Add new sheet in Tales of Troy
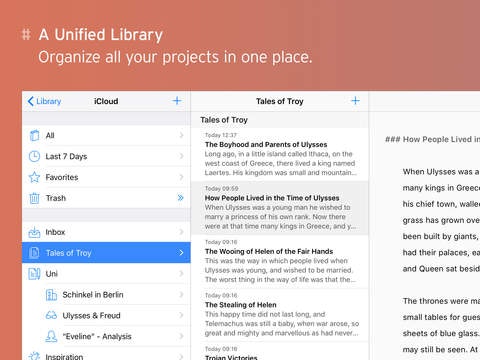This screenshot has height=360, width=480. [x=355, y=101]
